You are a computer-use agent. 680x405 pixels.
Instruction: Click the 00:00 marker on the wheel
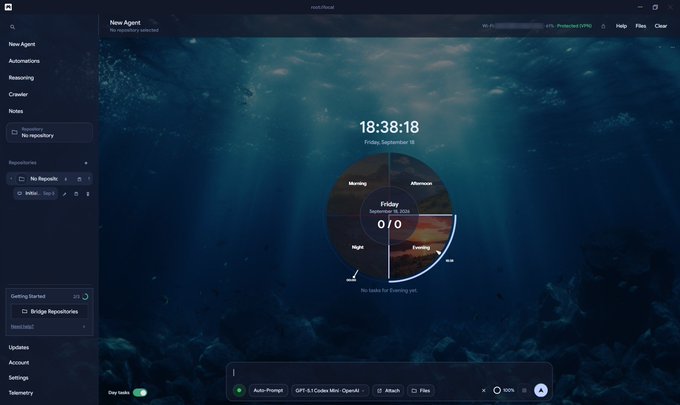pos(351,280)
